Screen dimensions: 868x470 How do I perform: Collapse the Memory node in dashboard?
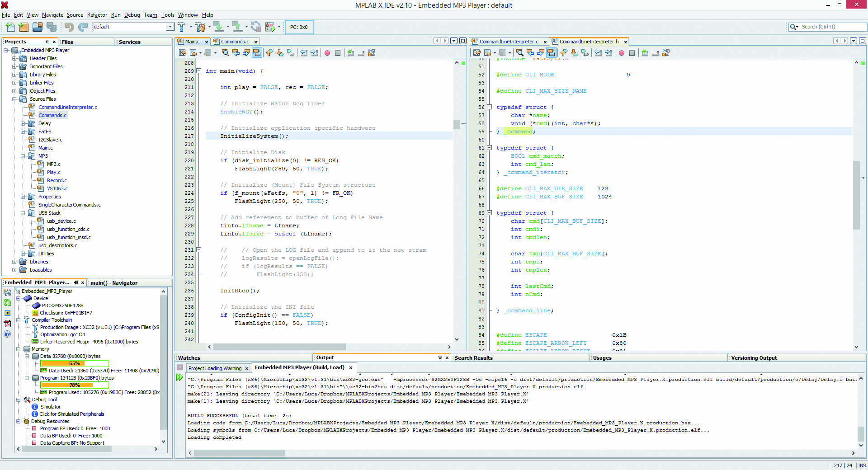(19, 349)
